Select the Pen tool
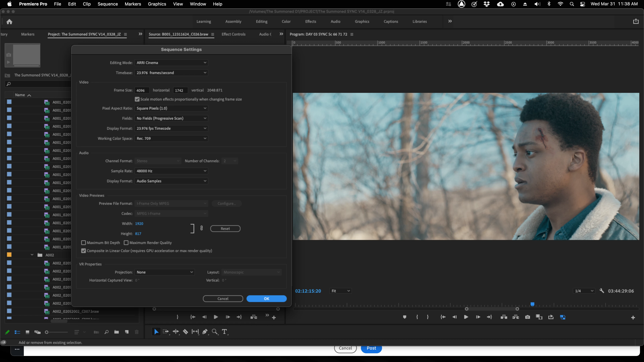Viewport: 644px width, 362px height. point(205,332)
